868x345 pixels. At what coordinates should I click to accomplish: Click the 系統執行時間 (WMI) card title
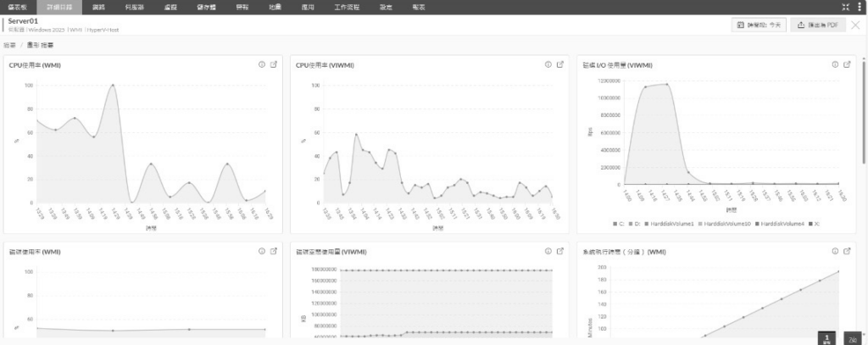[x=624, y=252]
